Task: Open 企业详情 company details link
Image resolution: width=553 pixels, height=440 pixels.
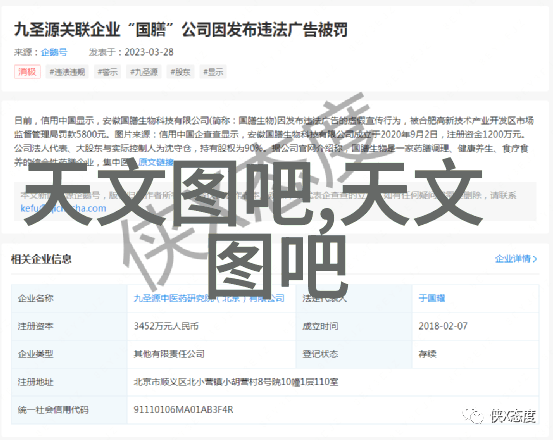Action: coord(512,259)
